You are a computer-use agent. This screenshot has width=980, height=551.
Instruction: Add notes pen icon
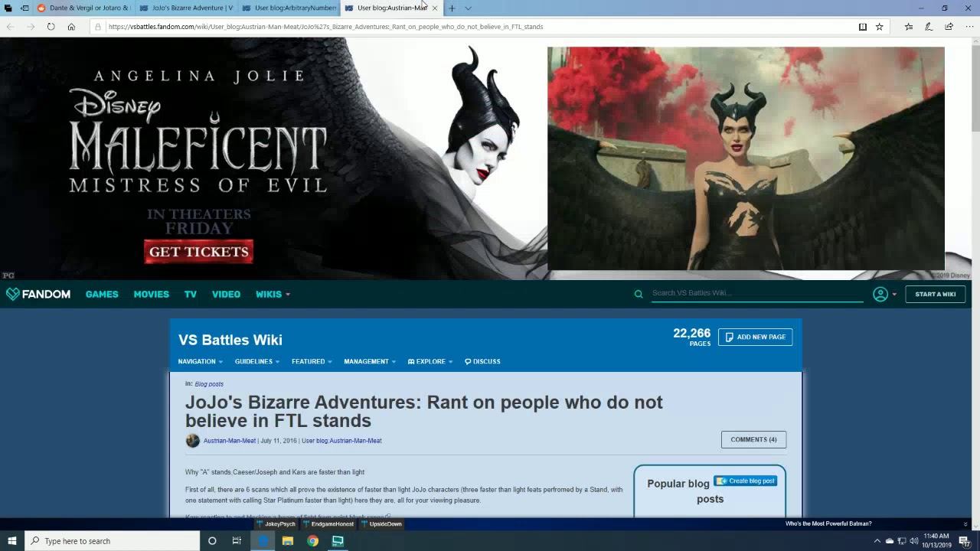[x=929, y=27]
